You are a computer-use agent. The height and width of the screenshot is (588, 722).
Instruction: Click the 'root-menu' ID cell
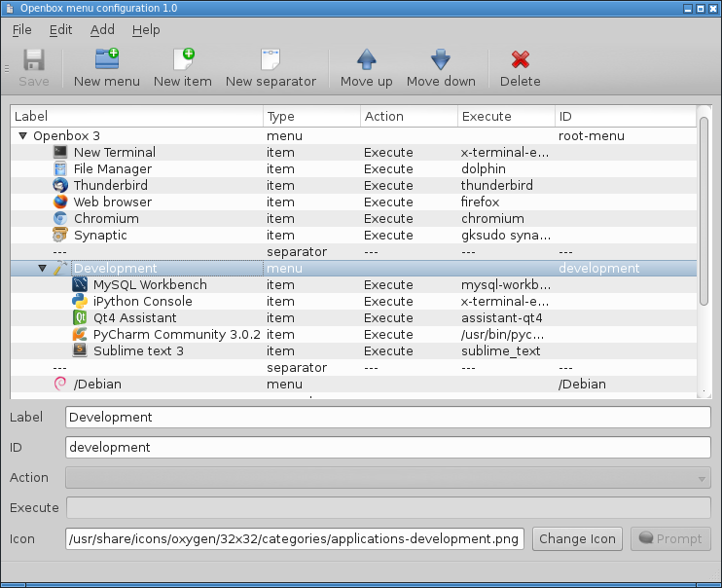(592, 136)
